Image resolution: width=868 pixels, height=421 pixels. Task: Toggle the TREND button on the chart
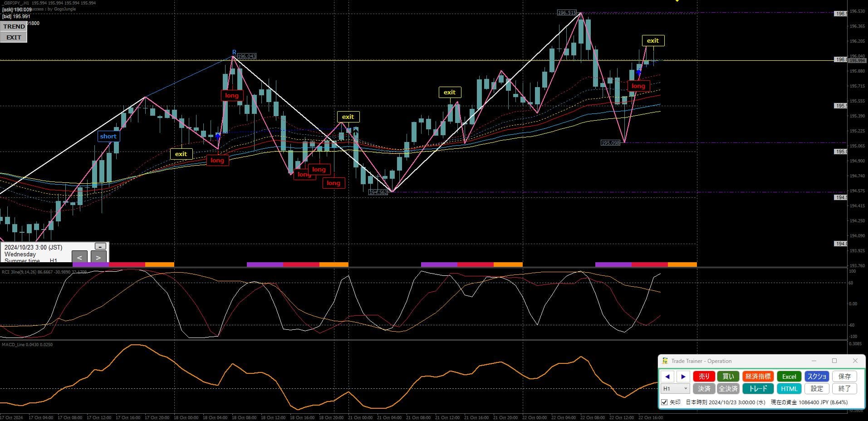tap(14, 26)
